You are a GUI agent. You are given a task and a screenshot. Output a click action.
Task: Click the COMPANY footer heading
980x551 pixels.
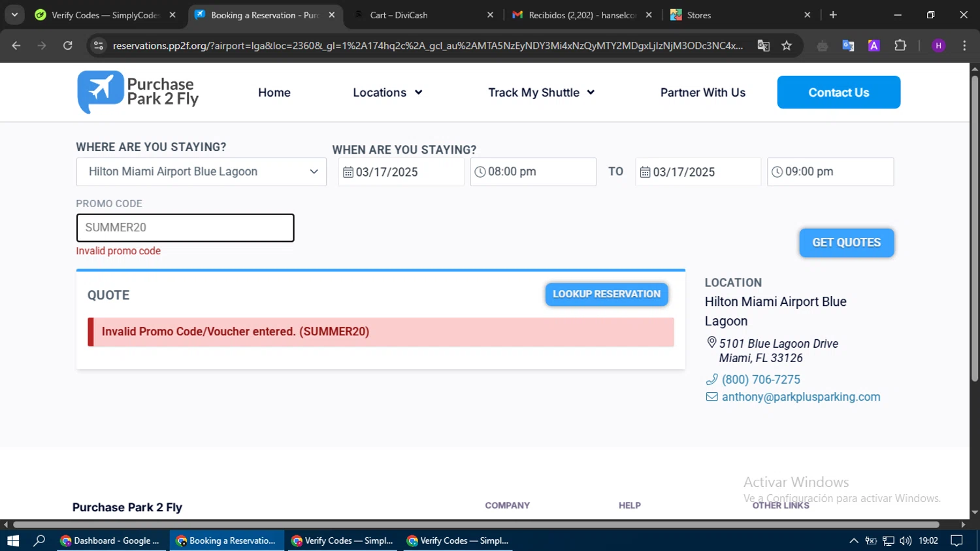coord(508,505)
